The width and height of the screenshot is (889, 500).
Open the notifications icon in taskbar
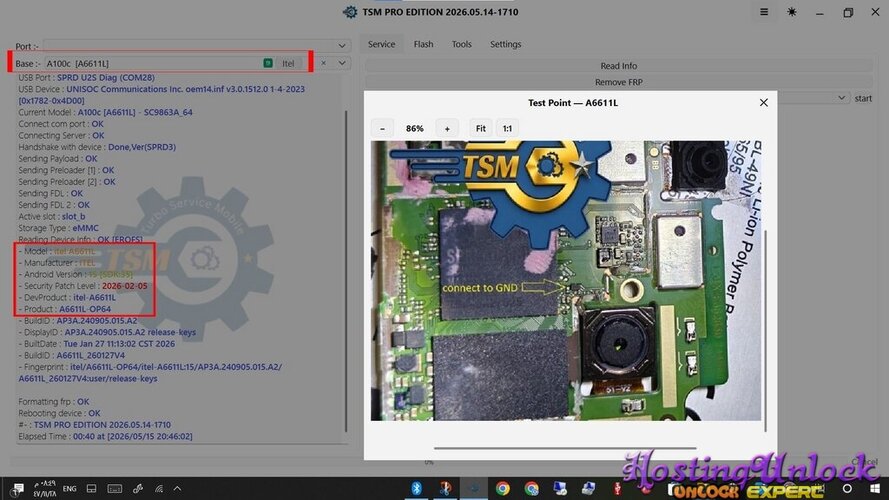click(x=18, y=489)
